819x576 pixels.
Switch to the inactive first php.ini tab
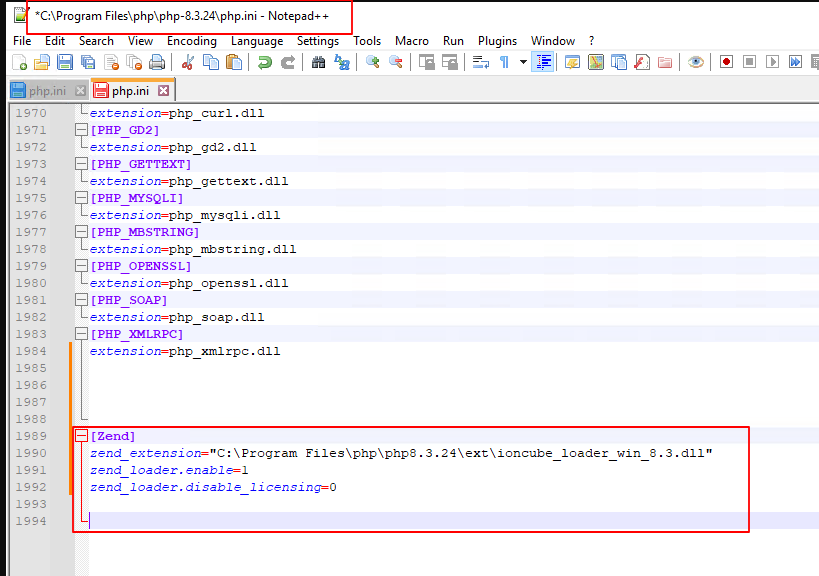pos(45,91)
